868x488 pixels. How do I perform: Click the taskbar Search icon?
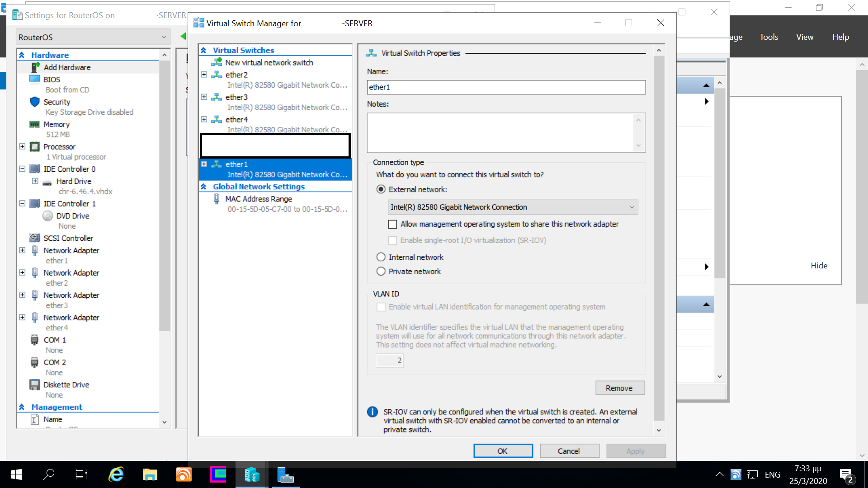pos(49,474)
